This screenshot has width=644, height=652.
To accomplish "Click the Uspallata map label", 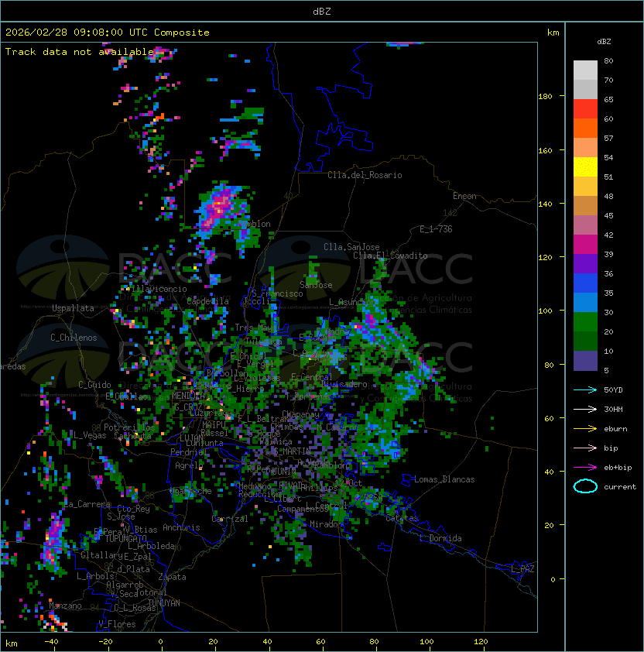I will 73,308.
